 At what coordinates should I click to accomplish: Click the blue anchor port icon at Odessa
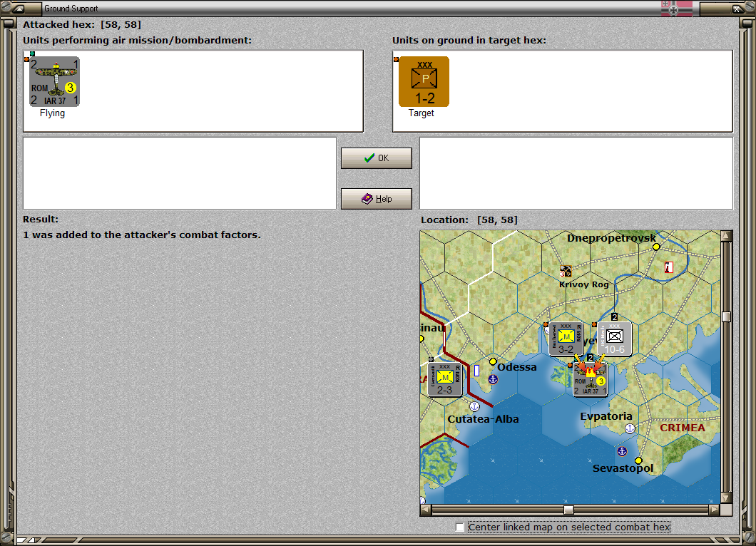click(x=493, y=379)
